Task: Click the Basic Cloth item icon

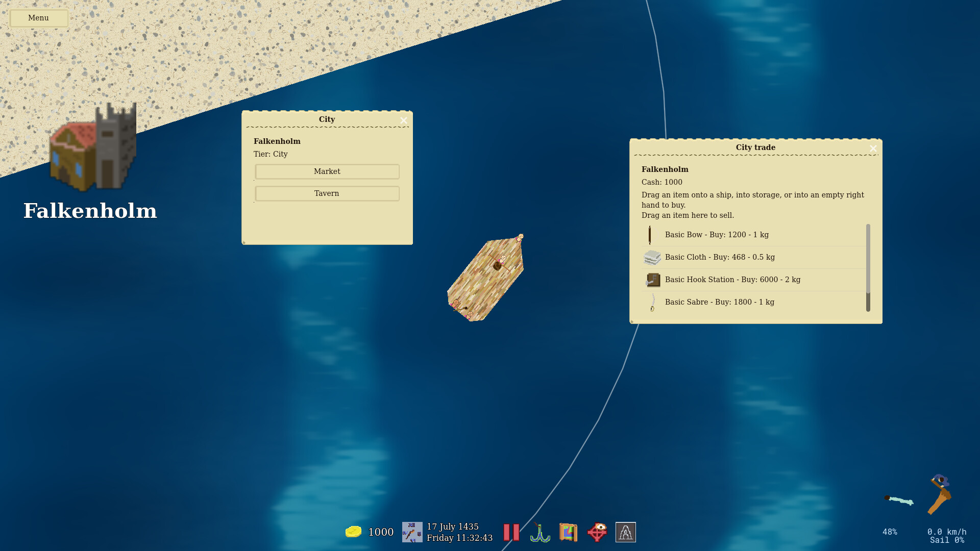Action: (652, 257)
